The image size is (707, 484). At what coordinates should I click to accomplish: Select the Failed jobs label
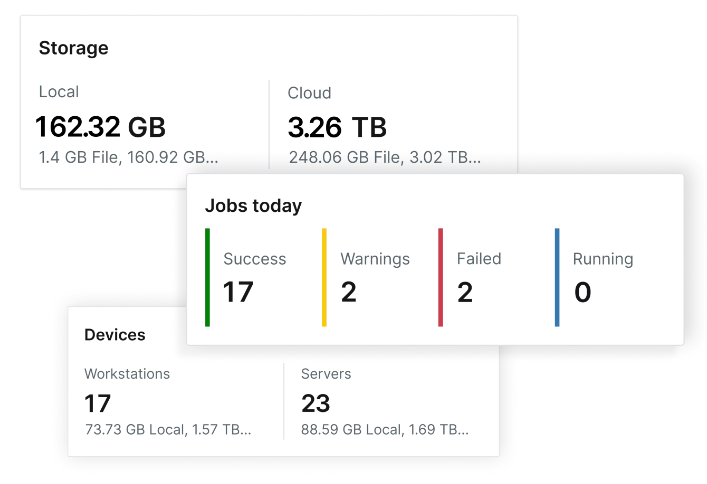[479, 259]
